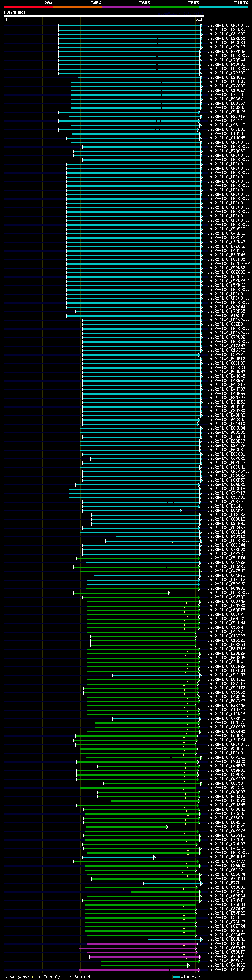This screenshot has width=252, height=980.
Task: Click the UniRef100_C5WSD7 label
Action: [226, 107]
